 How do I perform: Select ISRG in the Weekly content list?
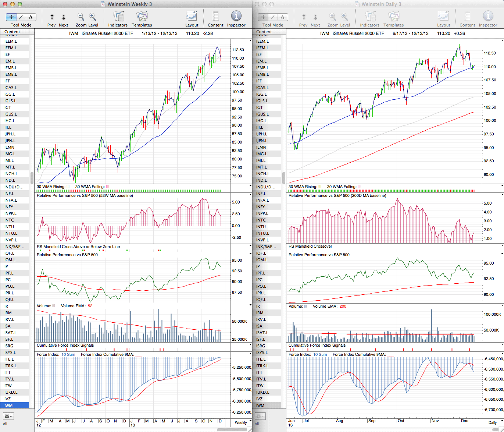click(x=15, y=346)
